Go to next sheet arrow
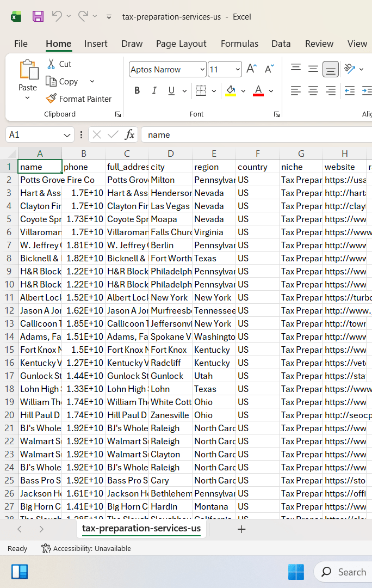Screen dimensions: 372x588 coord(41,529)
